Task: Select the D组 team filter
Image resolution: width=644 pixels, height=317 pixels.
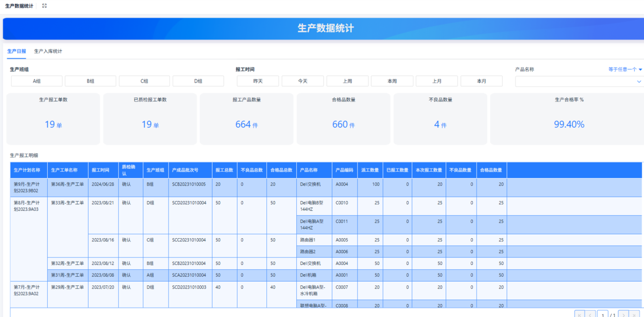Action: 198,81
